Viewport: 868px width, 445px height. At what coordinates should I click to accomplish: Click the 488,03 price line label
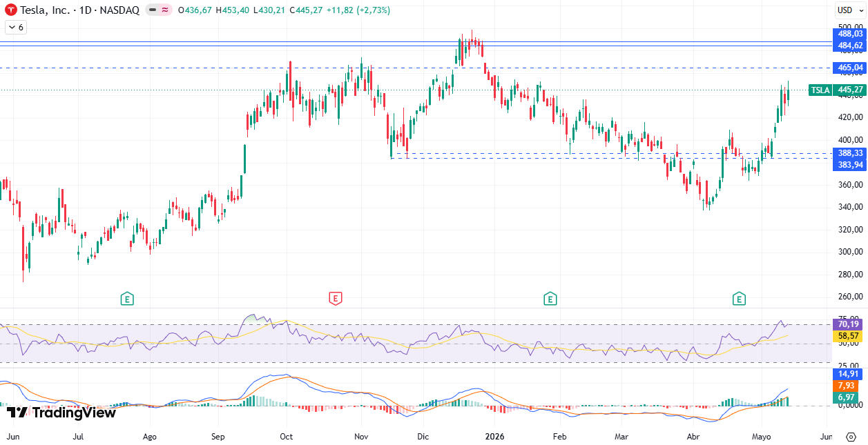click(x=850, y=34)
